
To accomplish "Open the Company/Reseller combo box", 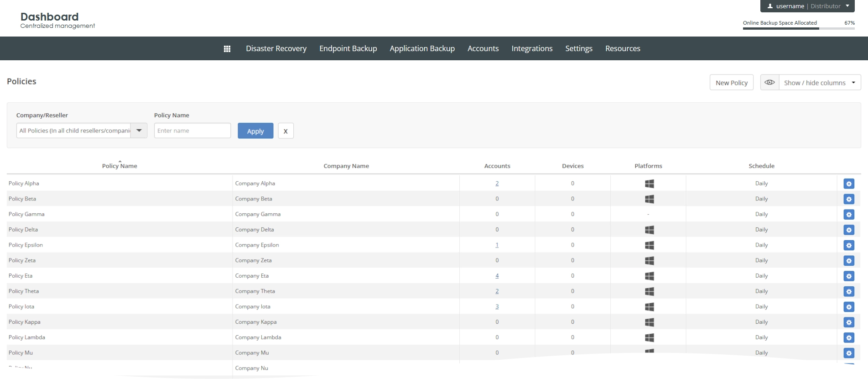I will (82, 131).
